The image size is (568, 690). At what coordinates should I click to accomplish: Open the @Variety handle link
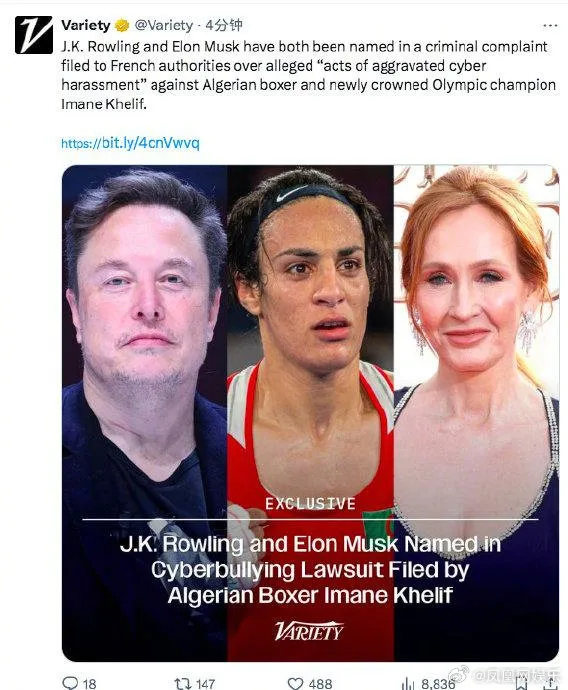(x=164, y=26)
